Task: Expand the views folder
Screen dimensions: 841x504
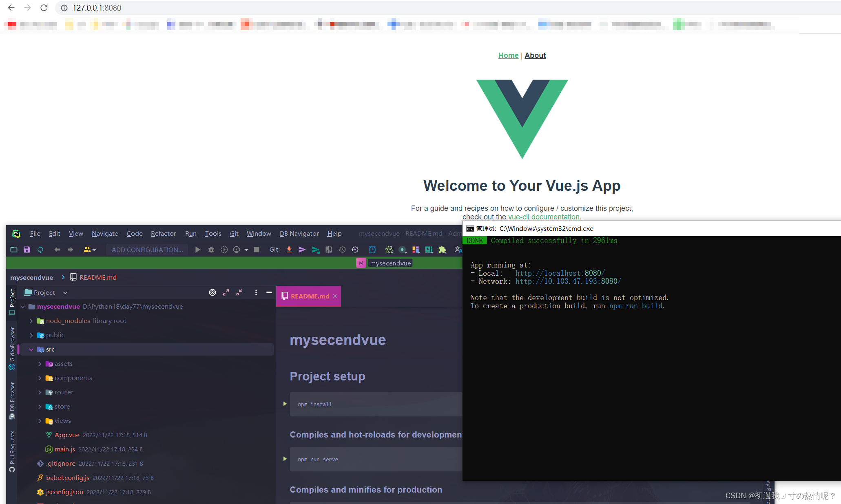Action: coord(40,421)
